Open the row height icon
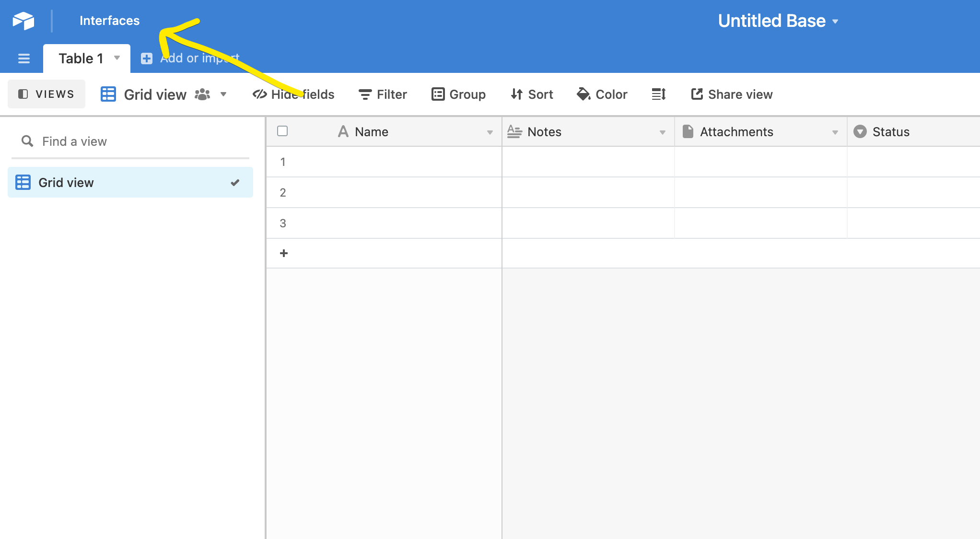Viewport: 980px width, 539px height. [x=659, y=94]
